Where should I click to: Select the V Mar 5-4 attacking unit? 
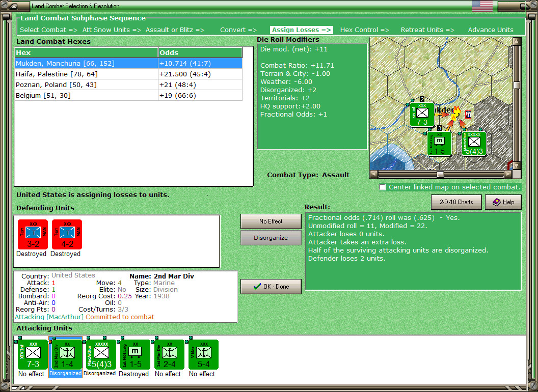click(203, 355)
